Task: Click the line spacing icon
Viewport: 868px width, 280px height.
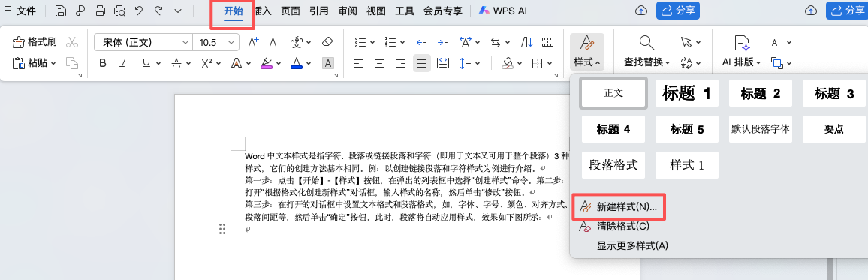Action: 466,63
